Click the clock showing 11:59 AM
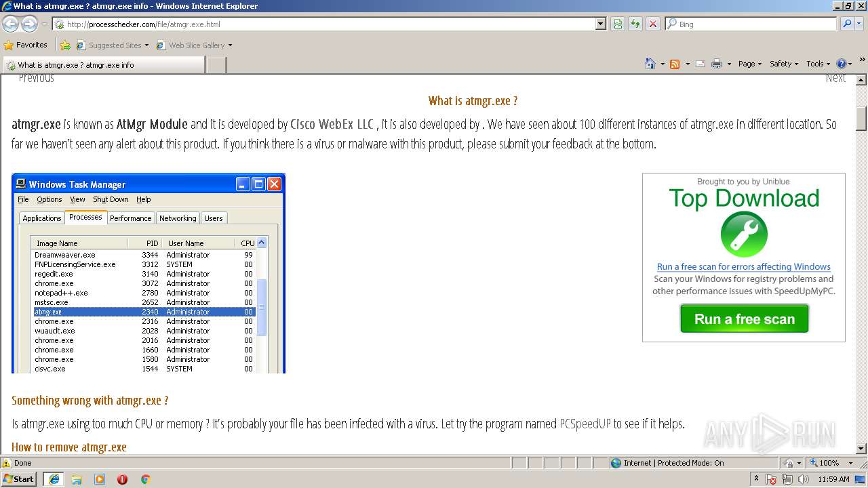 (x=833, y=479)
